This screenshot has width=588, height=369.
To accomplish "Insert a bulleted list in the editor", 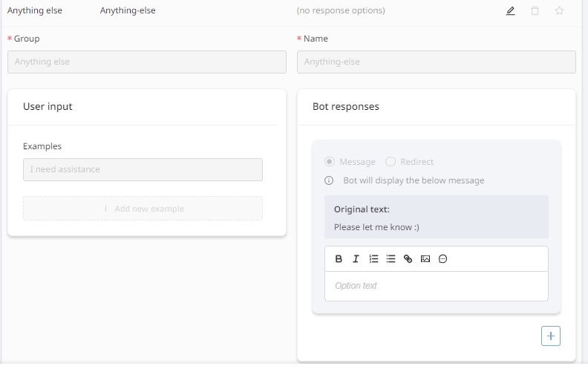I will pyautogui.click(x=391, y=259).
